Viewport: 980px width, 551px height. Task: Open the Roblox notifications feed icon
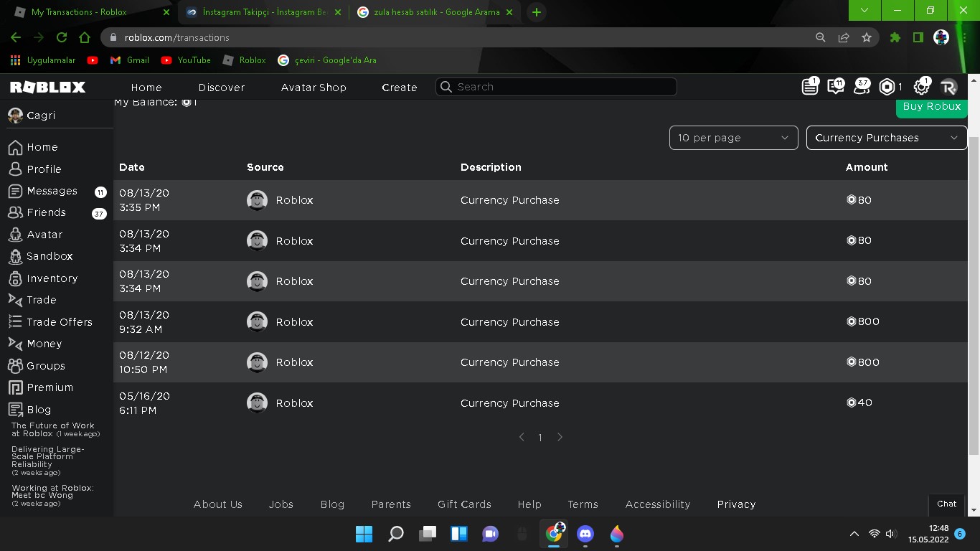[810, 87]
